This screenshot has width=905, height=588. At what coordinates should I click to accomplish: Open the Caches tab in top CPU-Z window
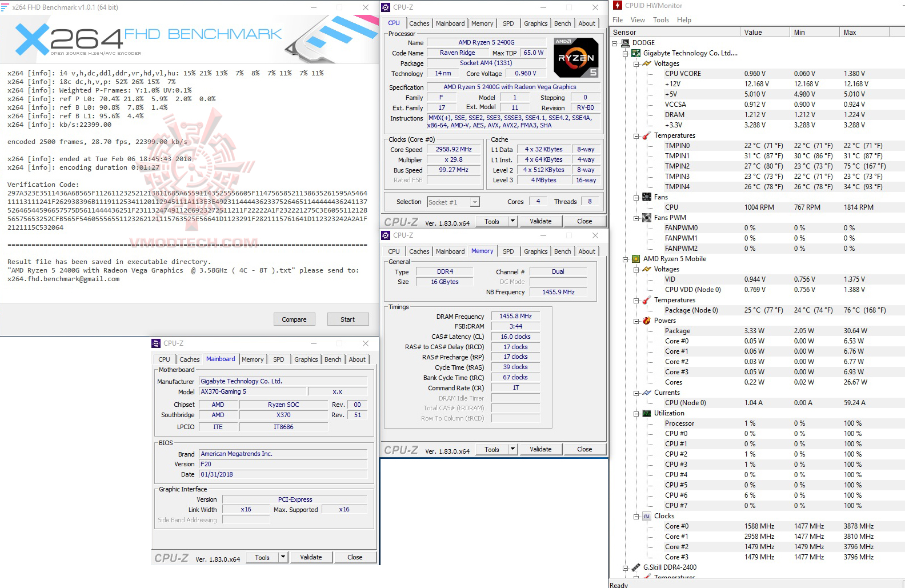[x=419, y=23]
